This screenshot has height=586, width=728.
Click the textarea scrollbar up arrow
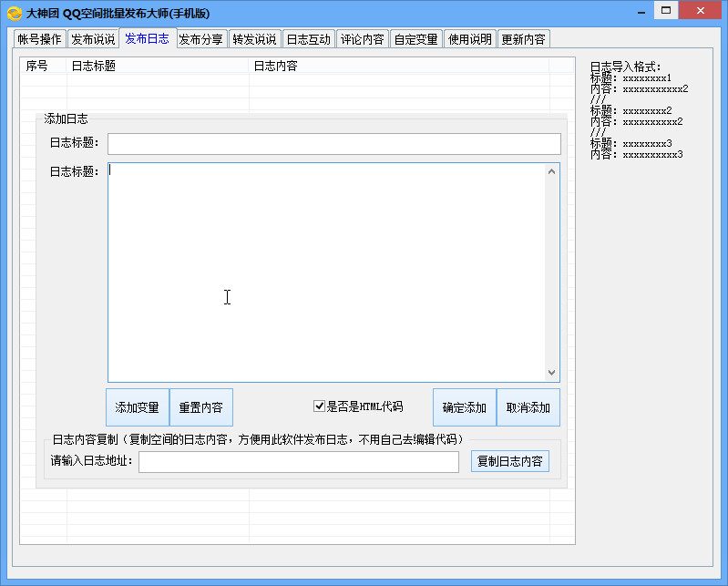click(551, 172)
